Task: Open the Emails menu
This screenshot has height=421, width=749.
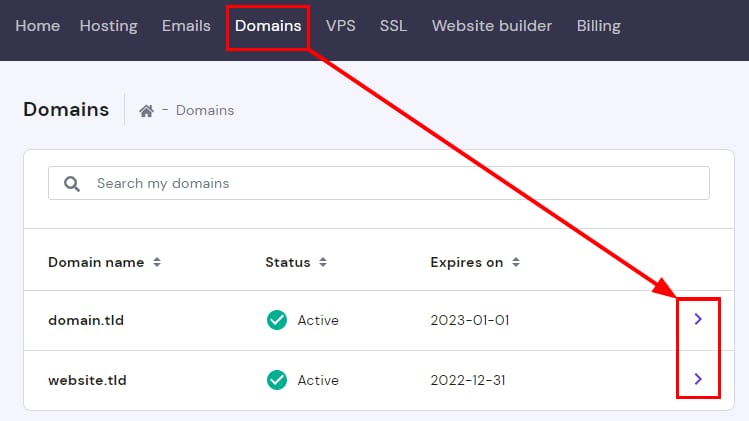Action: coord(186,26)
